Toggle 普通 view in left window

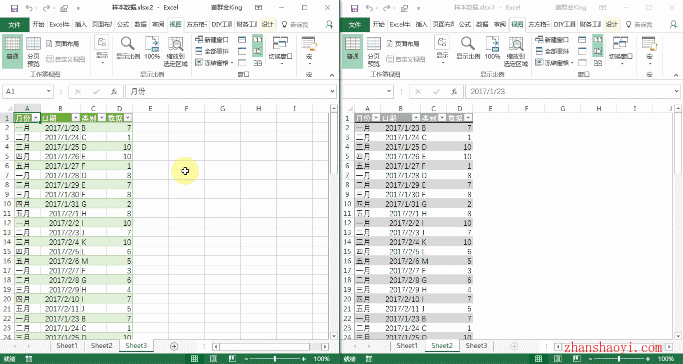coord(12,51)
